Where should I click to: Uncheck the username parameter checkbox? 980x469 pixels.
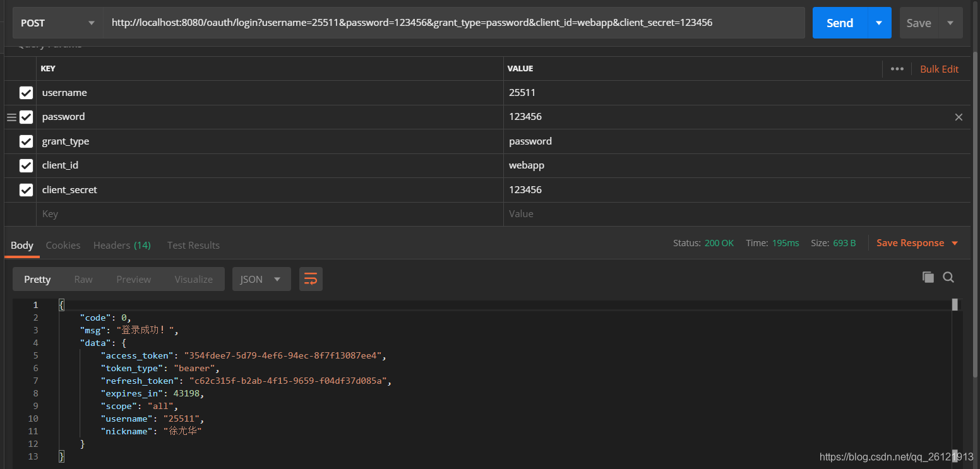[x=26, y=93]
